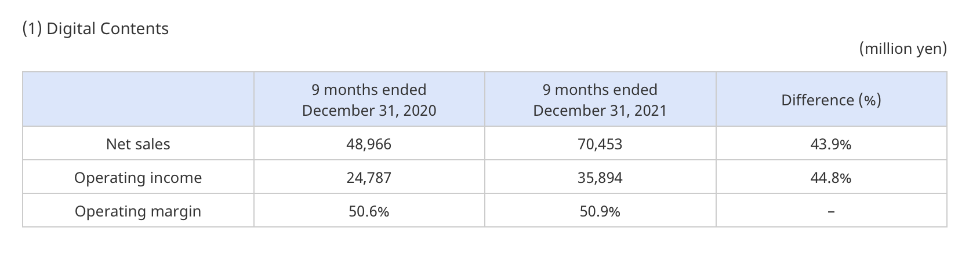The height and width of the screenshot is (257, 980).
Task: Click the 70,453 net sales value
Action: pyautogui.click(x=600, y=144)
